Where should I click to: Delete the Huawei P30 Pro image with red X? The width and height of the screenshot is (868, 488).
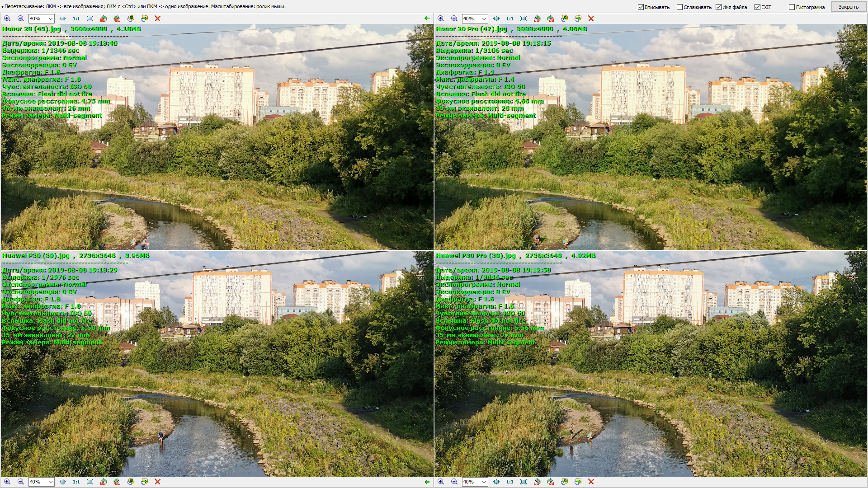tap(591, 482)
